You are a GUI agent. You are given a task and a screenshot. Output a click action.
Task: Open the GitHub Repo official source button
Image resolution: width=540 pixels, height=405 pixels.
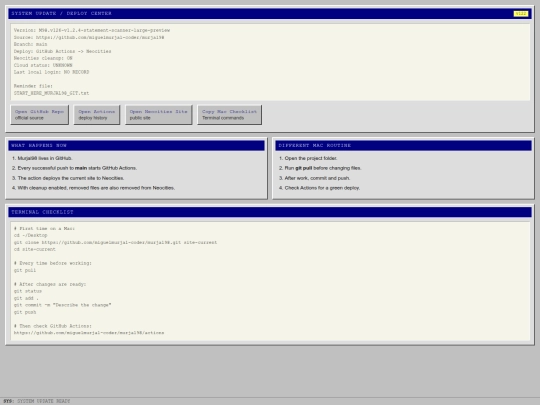click(x=40, y=115)
